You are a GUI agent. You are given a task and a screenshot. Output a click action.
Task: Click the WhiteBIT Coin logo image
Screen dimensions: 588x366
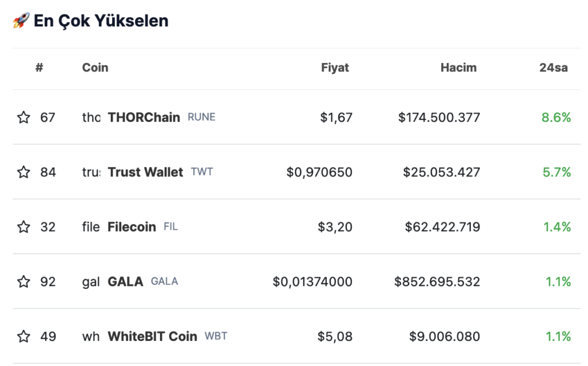click(91, 336)
